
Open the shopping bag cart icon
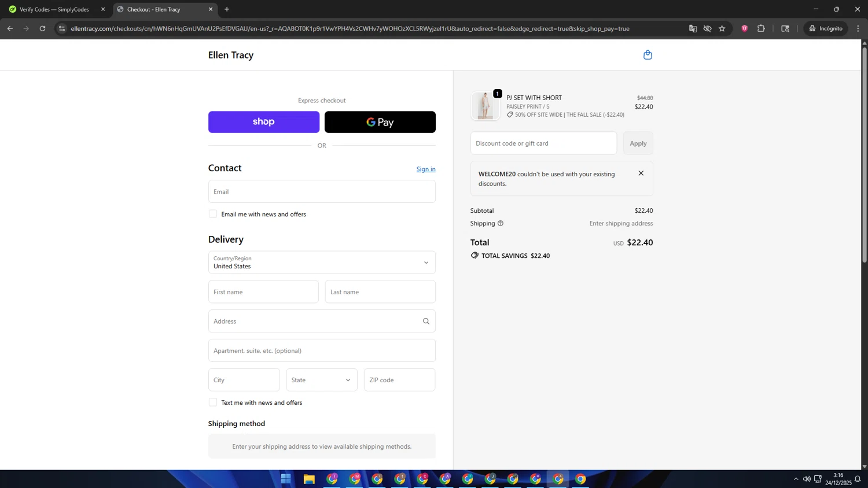tap(648, 55)
